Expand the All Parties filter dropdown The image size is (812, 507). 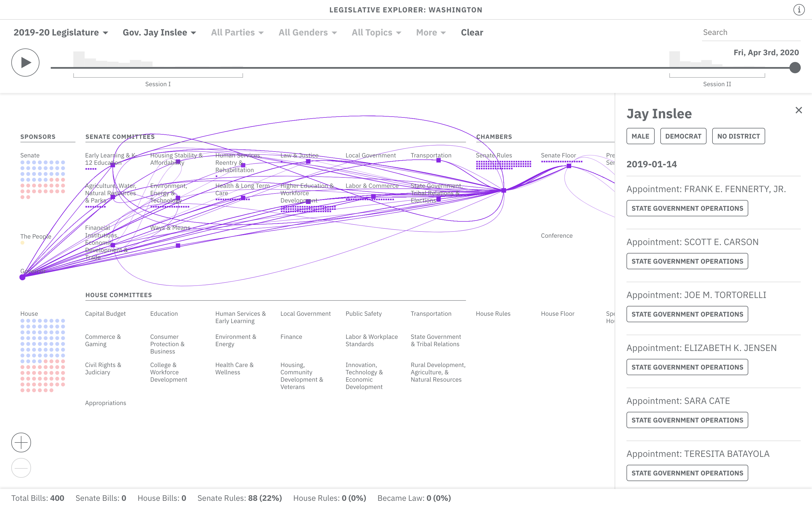pyautogui.click(x=237, y=32)
